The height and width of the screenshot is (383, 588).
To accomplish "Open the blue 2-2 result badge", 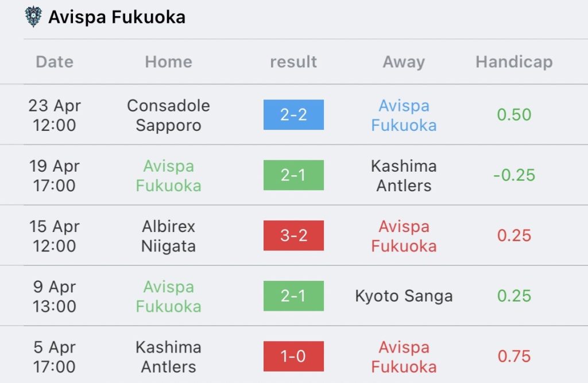I will click(x=293, y=115).
